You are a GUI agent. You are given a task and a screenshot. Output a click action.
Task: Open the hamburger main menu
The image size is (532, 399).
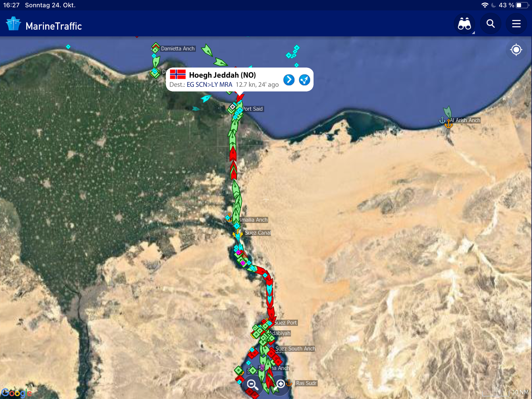516,24
